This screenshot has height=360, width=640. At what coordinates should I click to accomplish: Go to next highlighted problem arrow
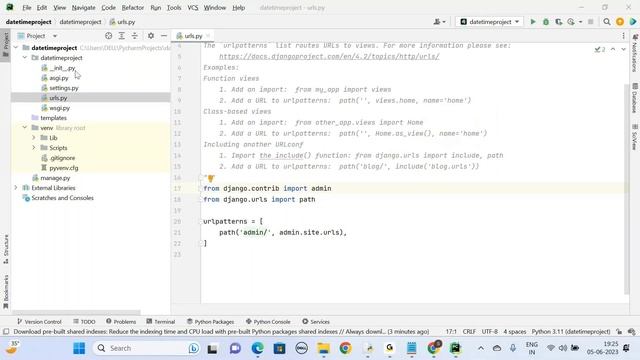click(x=623, y=49)
